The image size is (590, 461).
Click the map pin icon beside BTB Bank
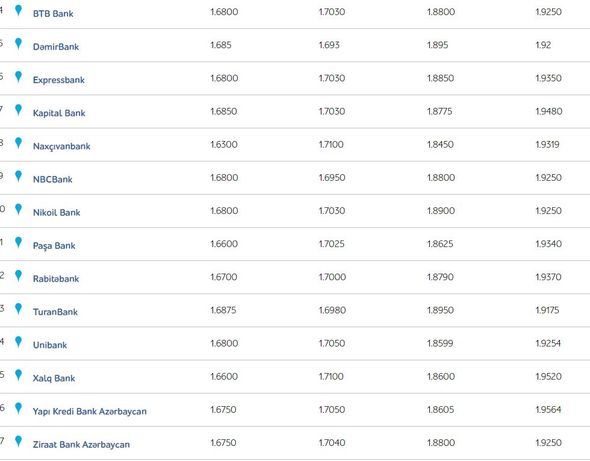18,10
